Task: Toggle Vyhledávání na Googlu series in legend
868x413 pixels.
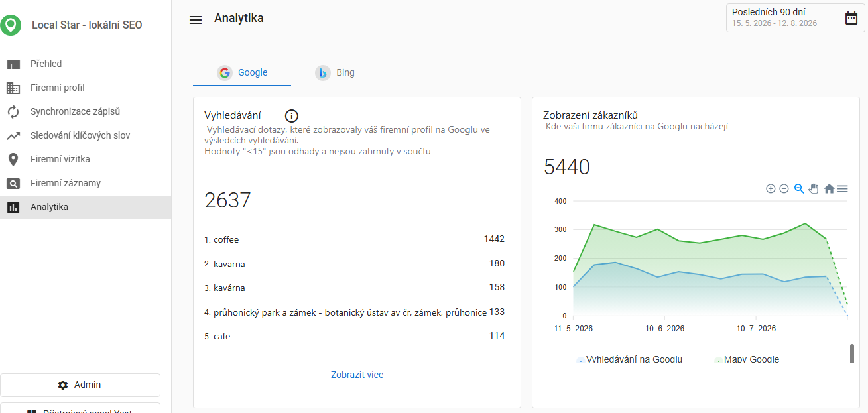Action: (629, 359)
